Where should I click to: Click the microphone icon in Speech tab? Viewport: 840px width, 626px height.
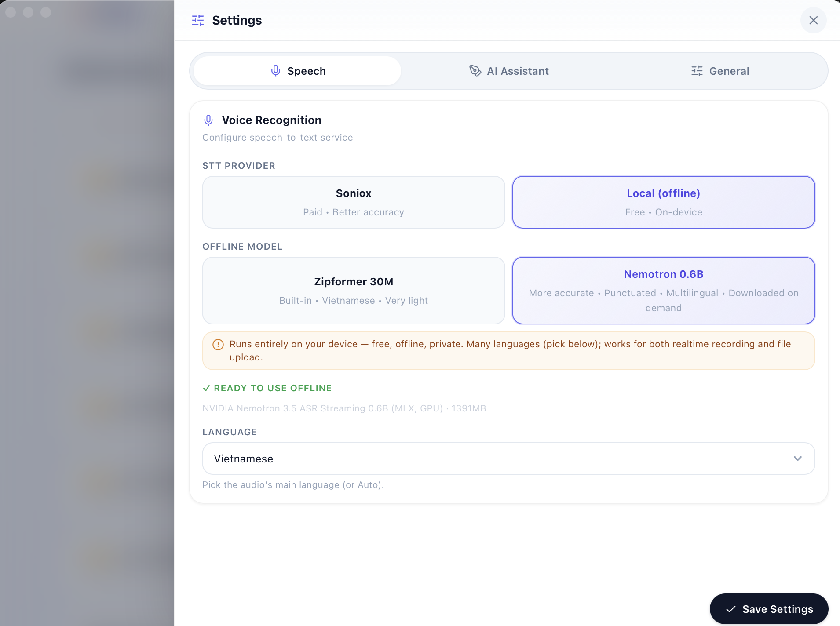point(276,71)
